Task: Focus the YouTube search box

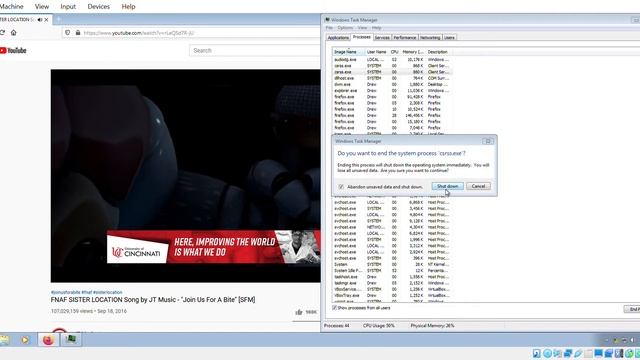Action: (255, 51)
